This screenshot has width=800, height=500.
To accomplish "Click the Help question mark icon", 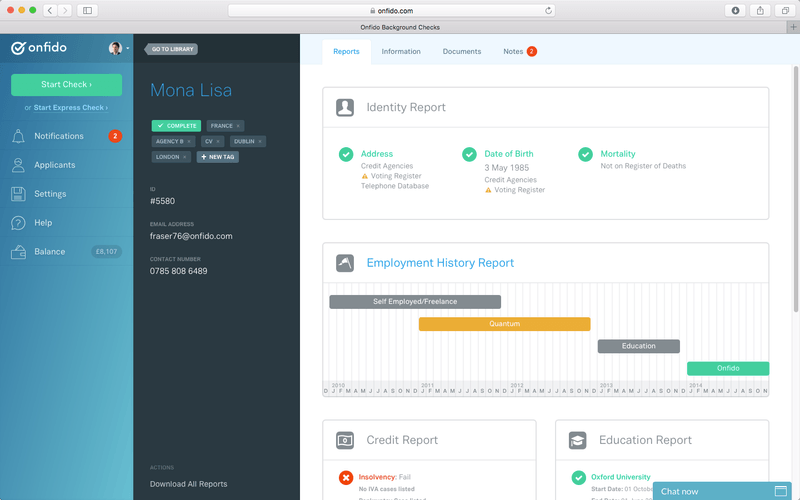I will (18, 223).
